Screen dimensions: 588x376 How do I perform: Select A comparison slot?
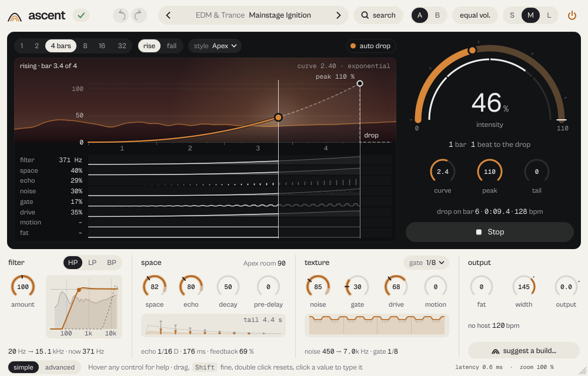pyautogui.click(x=420, y=15)
